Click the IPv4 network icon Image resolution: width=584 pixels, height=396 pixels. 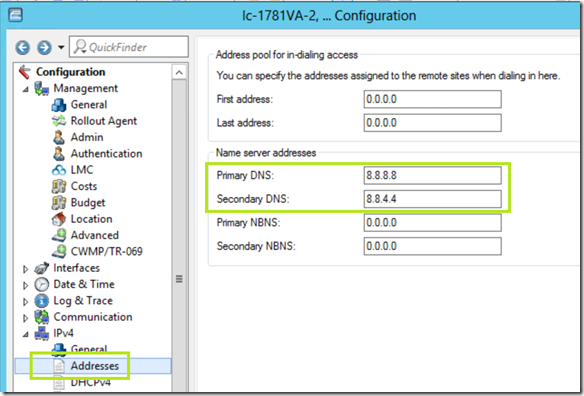click(42, 333)
